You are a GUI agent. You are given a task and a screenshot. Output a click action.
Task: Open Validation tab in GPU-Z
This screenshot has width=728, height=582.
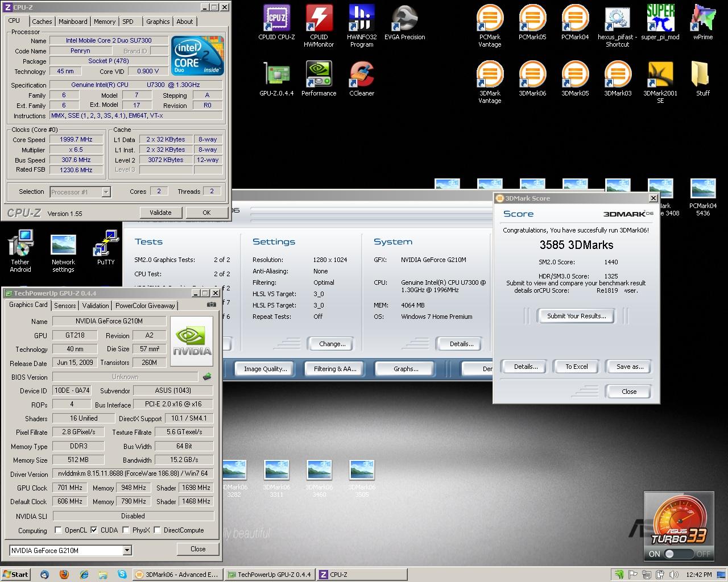96,306
